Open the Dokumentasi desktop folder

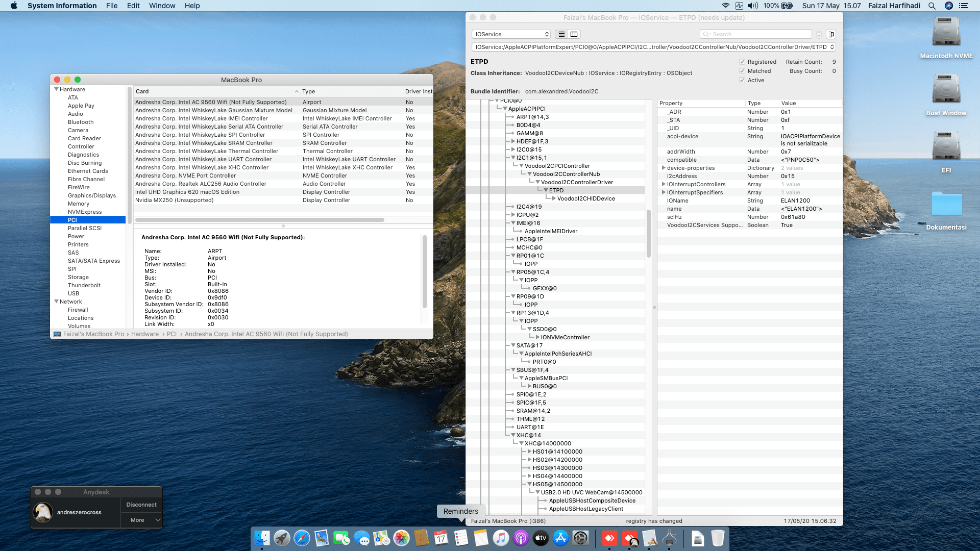point(946,211)
